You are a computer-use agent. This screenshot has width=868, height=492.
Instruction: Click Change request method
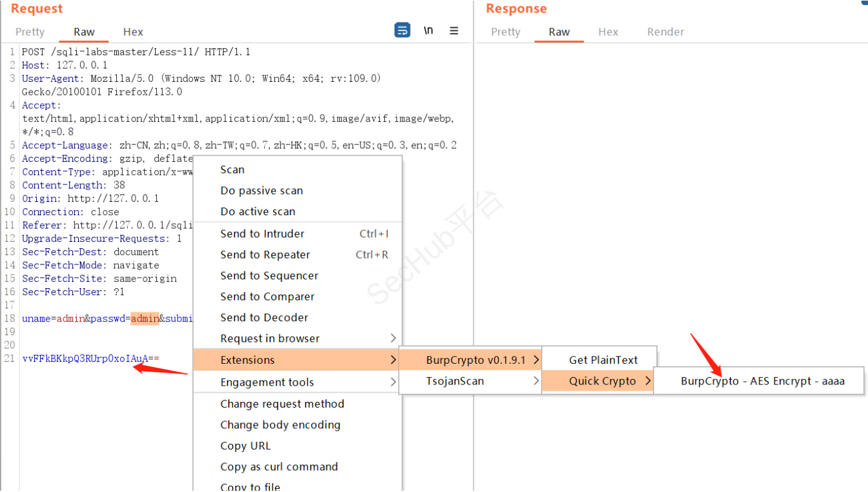[x=282, y=404]
